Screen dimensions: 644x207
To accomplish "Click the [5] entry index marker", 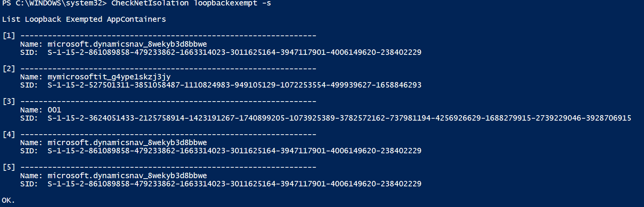I will pos(9,167).
